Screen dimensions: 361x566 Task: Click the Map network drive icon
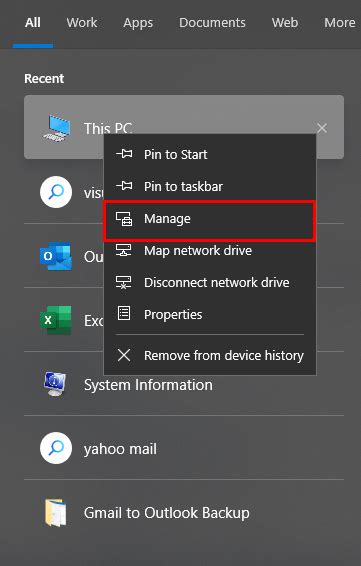123,250
